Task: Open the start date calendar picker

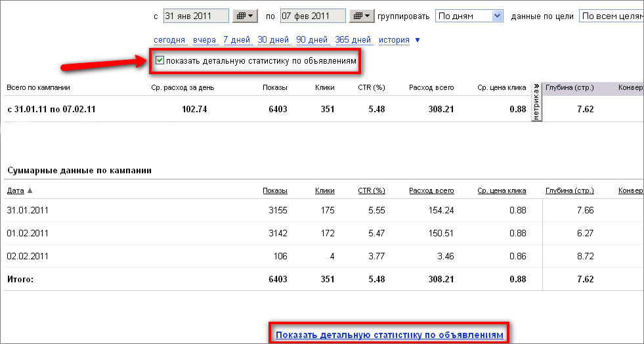Action: [x=246, y=16]
